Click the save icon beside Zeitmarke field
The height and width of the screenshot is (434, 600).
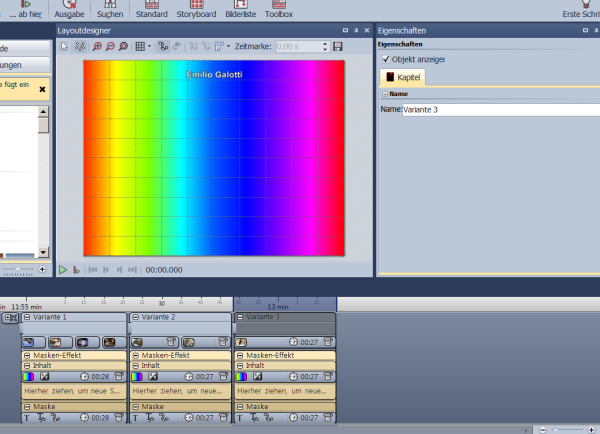coord(338,47)
